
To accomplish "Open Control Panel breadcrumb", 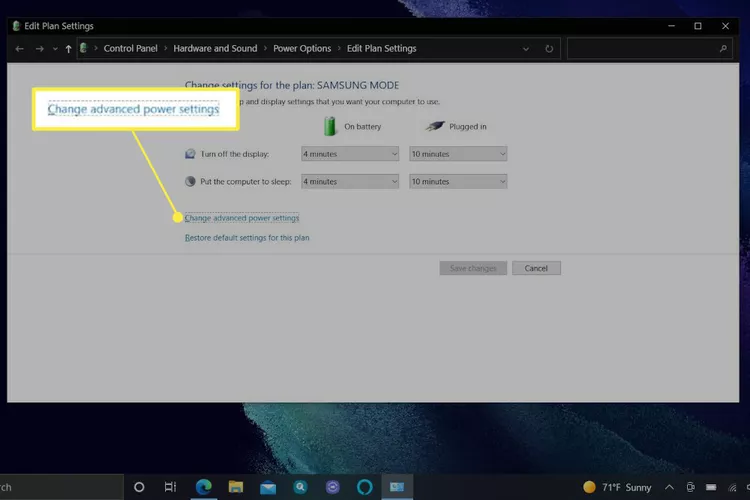I will 130,48.
